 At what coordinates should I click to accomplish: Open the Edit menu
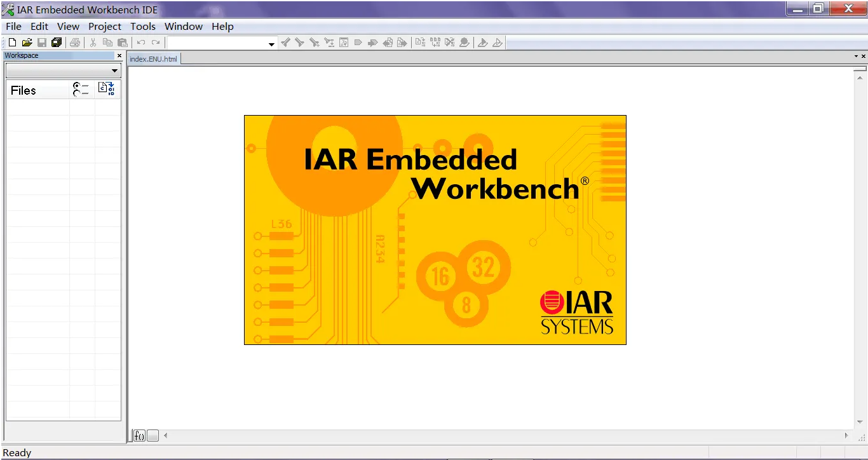tap(39, 26)
